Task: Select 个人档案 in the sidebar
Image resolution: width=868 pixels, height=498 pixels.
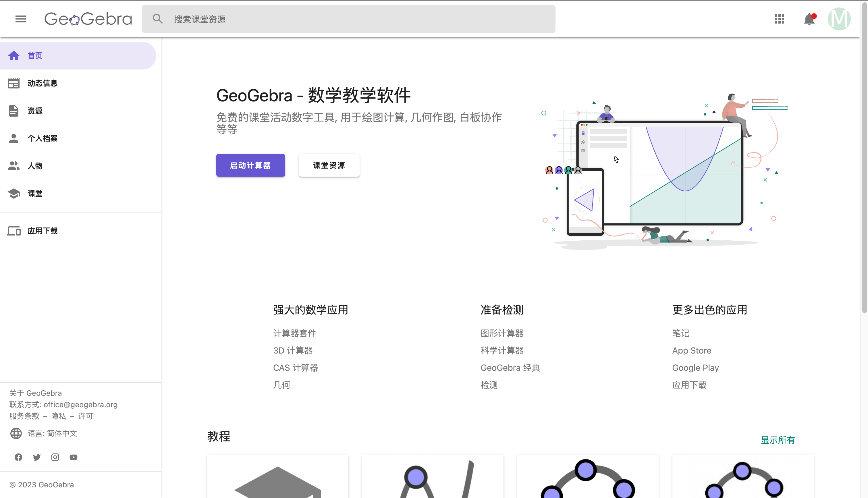Action: pyautogui.click(x=43, y=138)
